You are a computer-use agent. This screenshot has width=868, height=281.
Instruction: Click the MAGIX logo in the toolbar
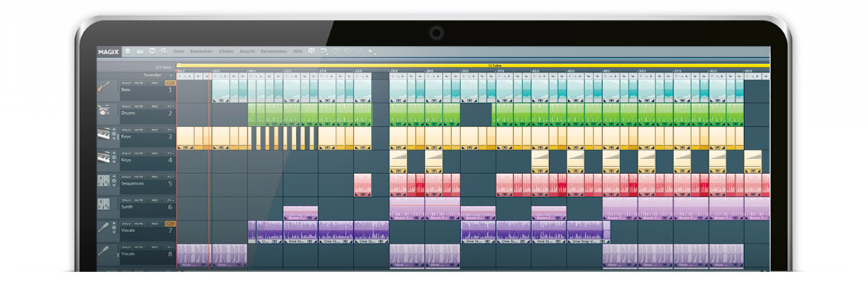(109, 51)
